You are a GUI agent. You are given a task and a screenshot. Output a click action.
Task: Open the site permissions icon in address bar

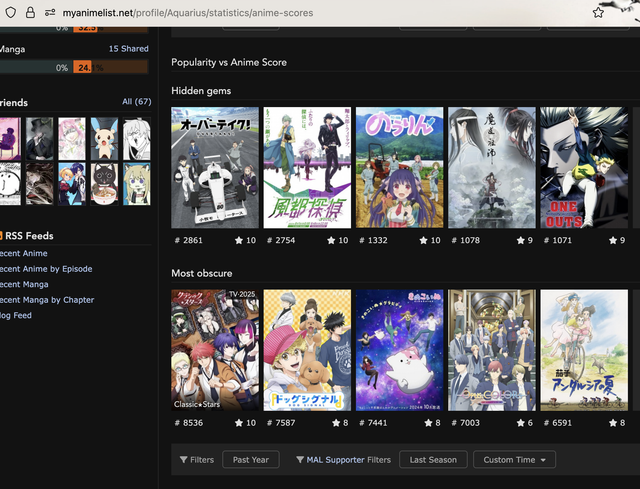[50, 13]
